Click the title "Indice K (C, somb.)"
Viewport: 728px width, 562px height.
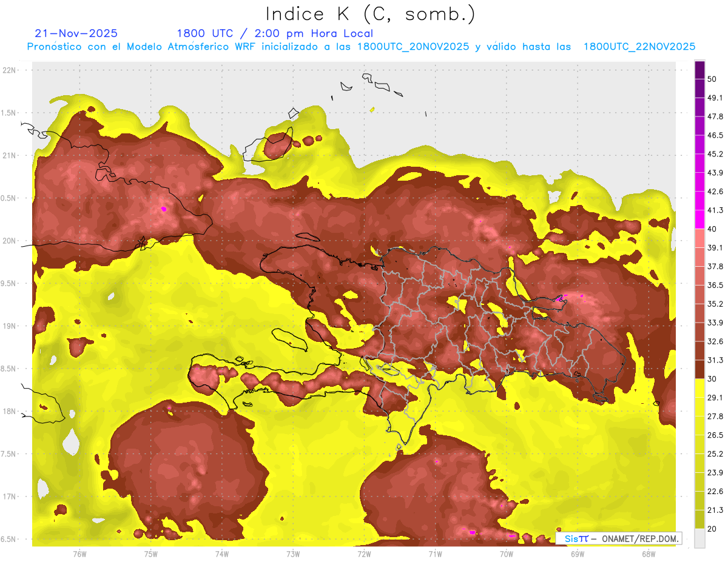click(x=370, y=14)
